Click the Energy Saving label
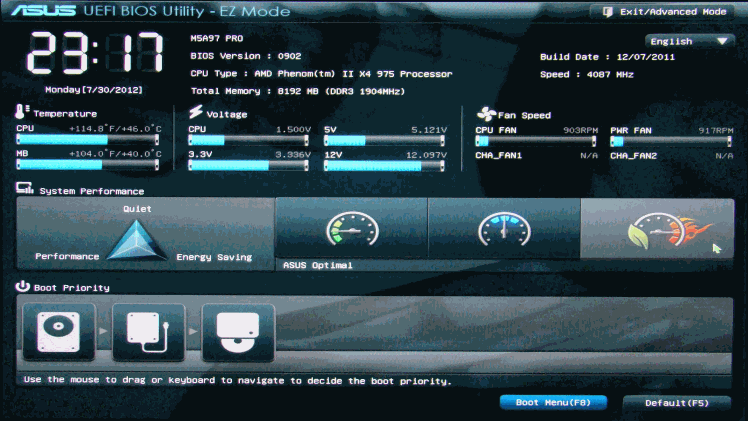Screen dimensions: 748x421 pyautogui.click(x=214, y=257)
